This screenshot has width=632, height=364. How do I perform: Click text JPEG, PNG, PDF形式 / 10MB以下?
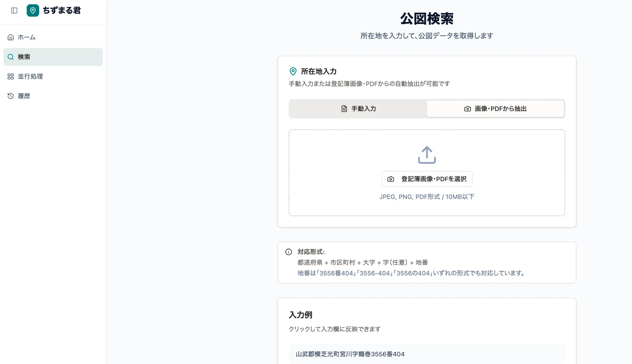coord(427,197)
